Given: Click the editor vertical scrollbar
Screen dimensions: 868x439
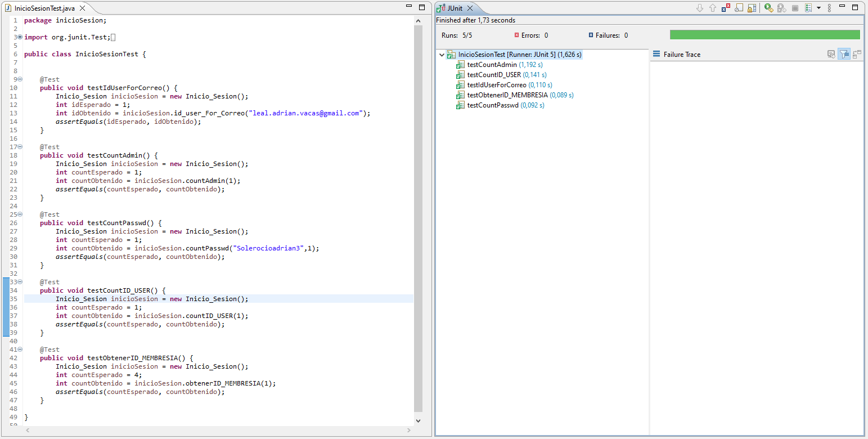Looking at the screenshot, I should click(418, 218).
